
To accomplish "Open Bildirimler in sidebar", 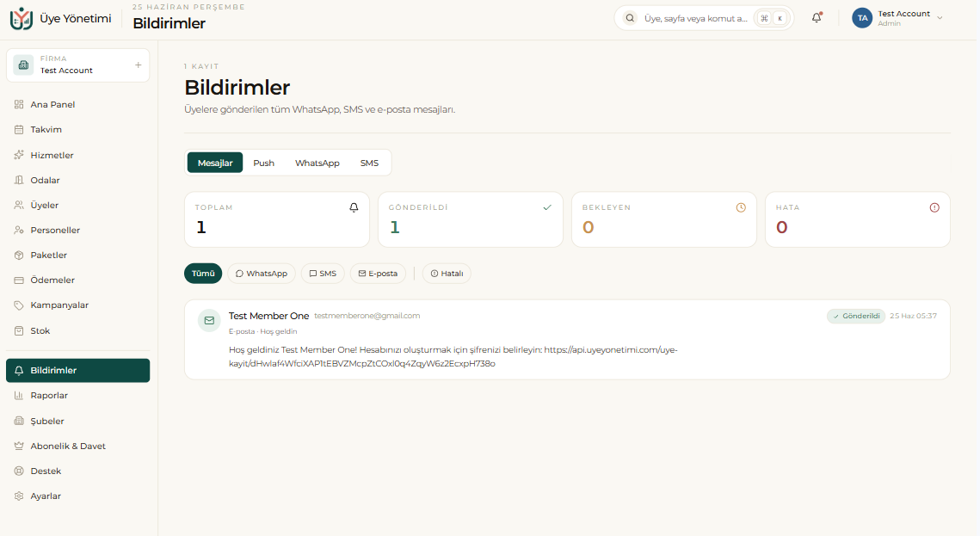I will pyautogui.click(x=78, y=371).
